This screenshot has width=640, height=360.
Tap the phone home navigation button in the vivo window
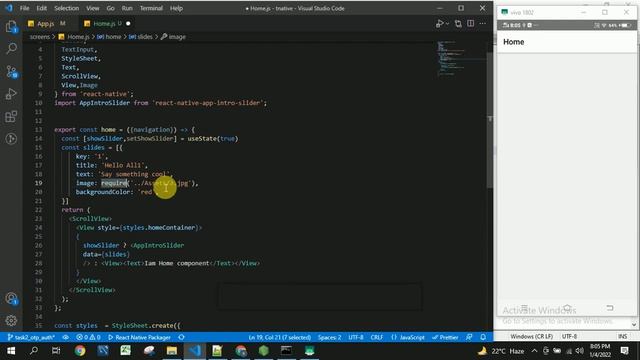coord(567,308)
